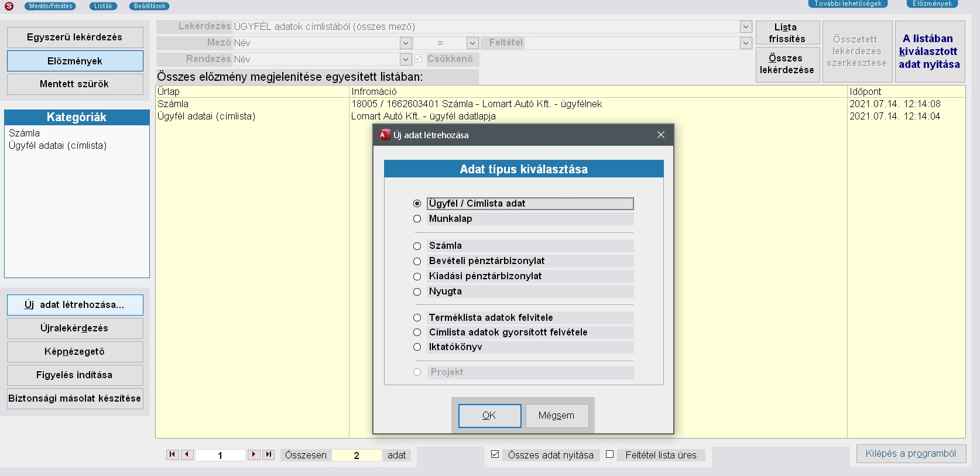Select the Munkalap radio option
Viewport: 980px width, 476px height.
pos(417,219)
